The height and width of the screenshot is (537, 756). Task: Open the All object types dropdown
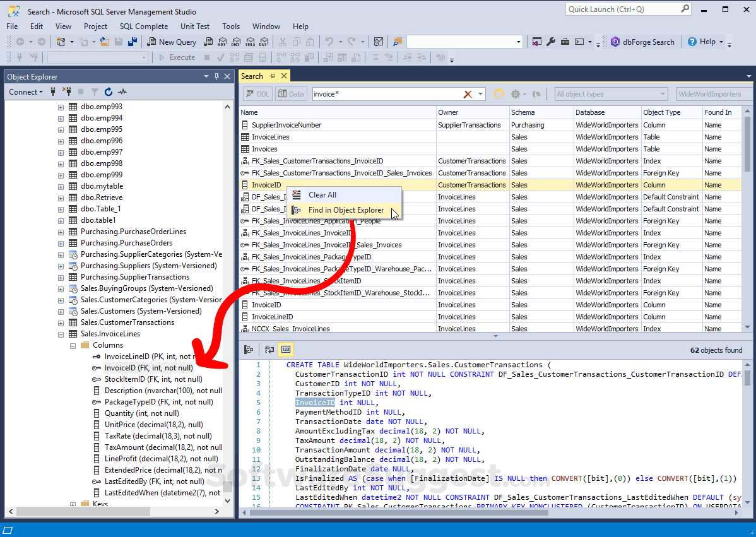tap(610, 94)
